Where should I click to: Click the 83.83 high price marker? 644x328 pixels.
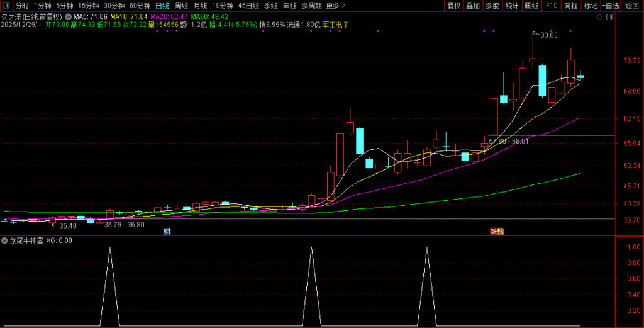tap(548, 35)
